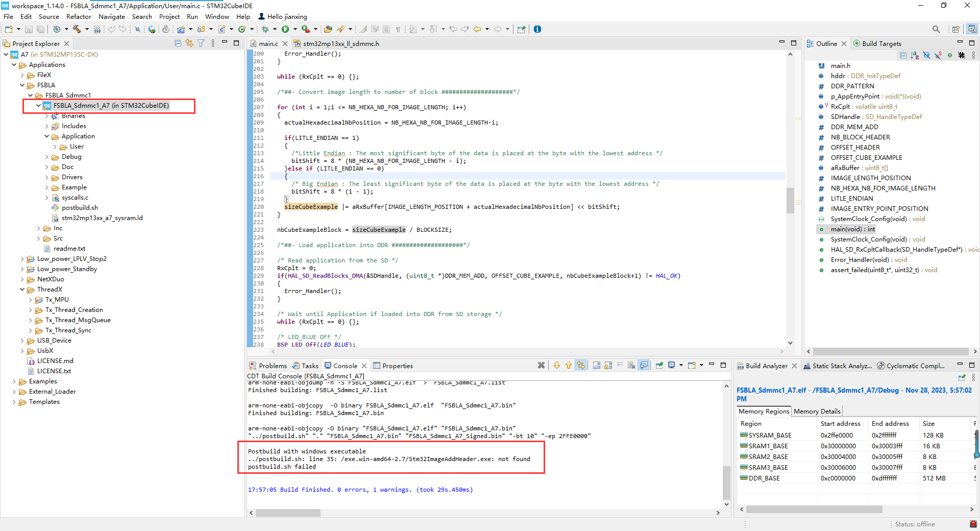Viewport: 980px width, 531px height.
Task: Click the Hello jianxing account link
Action: [287, 16]
